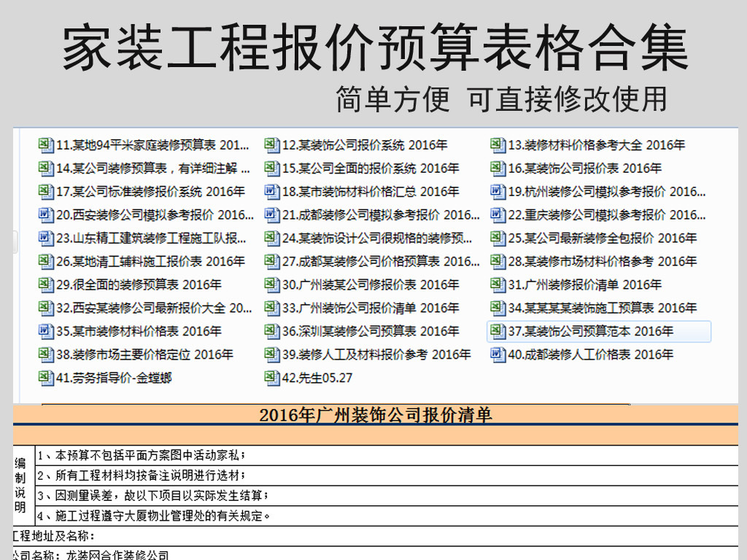747x560 pixels.
Task: Click Excel icon next to 13.装修材料价格参考大全
Action: [x=498, y=145]
